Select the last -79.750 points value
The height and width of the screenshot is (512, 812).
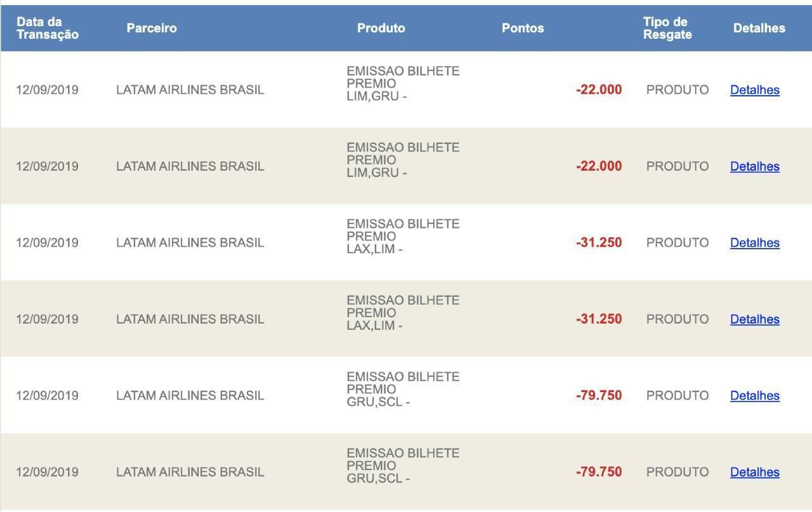pos(599,472)
